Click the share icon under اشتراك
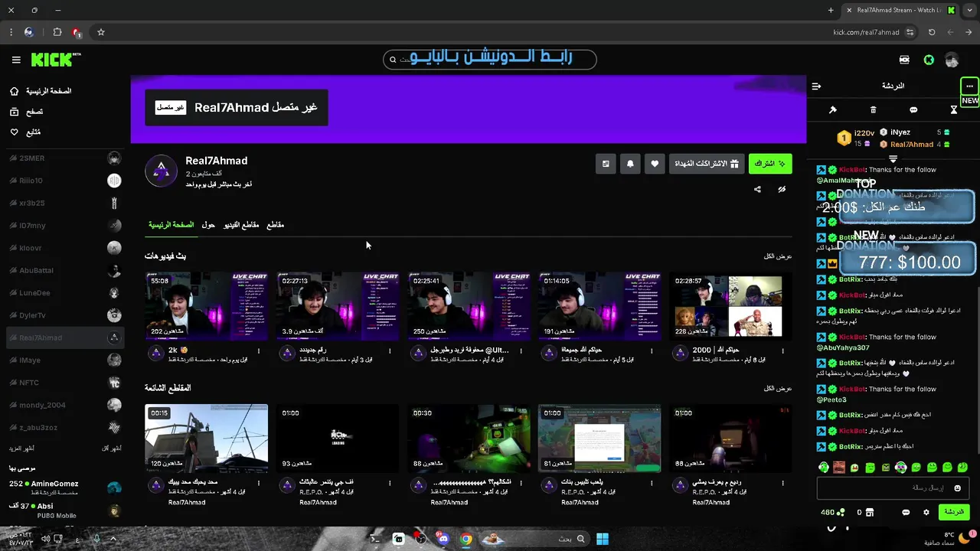This screenshot has width=980, height=551. coord(757,190)
